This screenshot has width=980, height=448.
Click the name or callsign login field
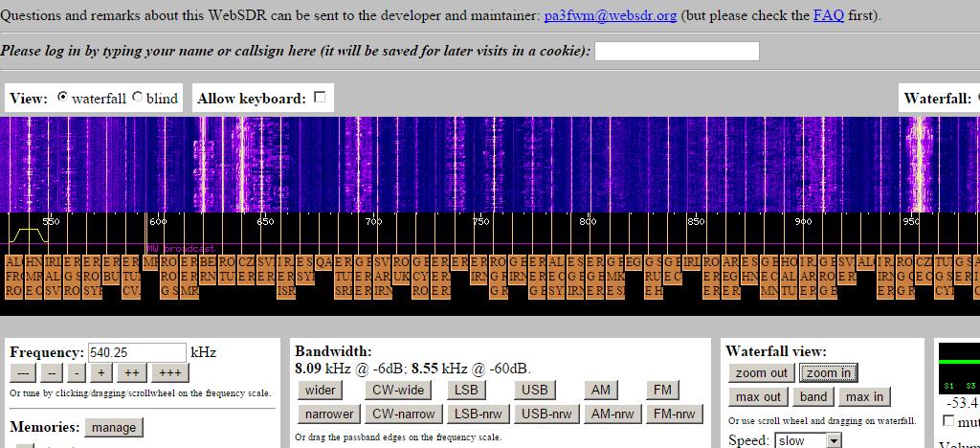click(x=677, y=52)
